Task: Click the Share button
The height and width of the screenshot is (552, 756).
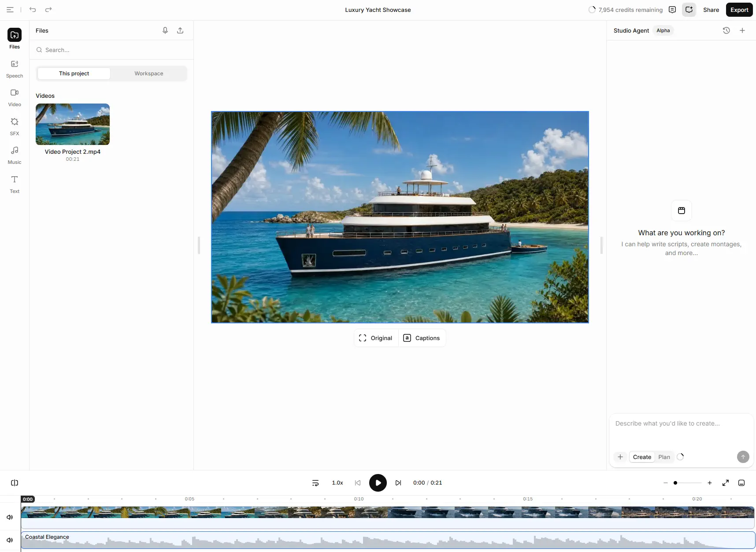Action: tap(711, 10)
